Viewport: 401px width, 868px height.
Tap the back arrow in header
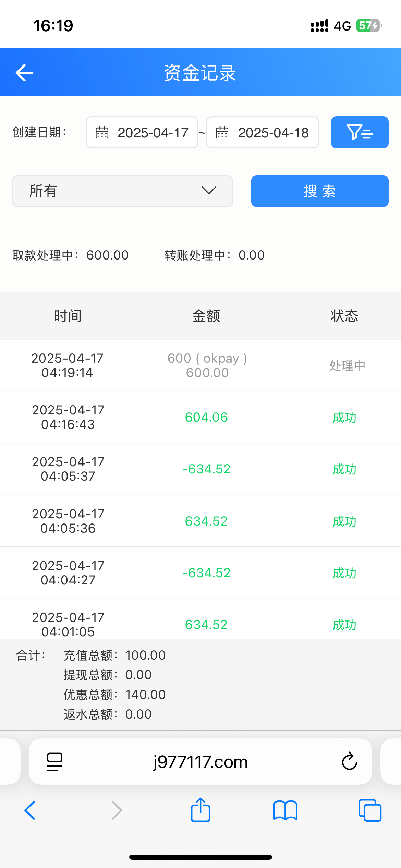point(24,73)
